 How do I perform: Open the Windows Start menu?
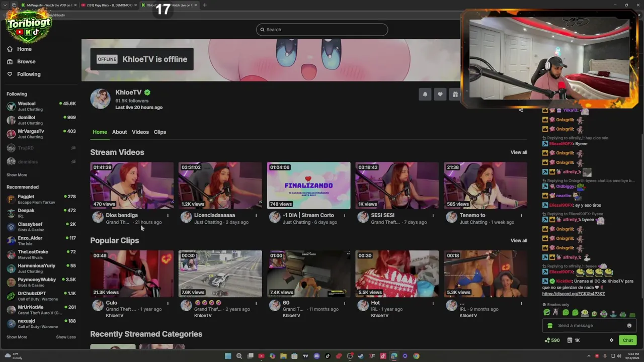[228, 356]
